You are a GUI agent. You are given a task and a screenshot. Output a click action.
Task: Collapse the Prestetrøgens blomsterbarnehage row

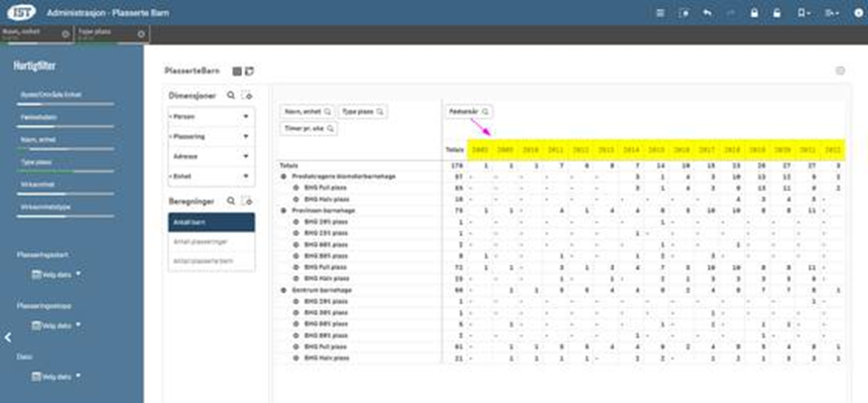click(286, 175)
